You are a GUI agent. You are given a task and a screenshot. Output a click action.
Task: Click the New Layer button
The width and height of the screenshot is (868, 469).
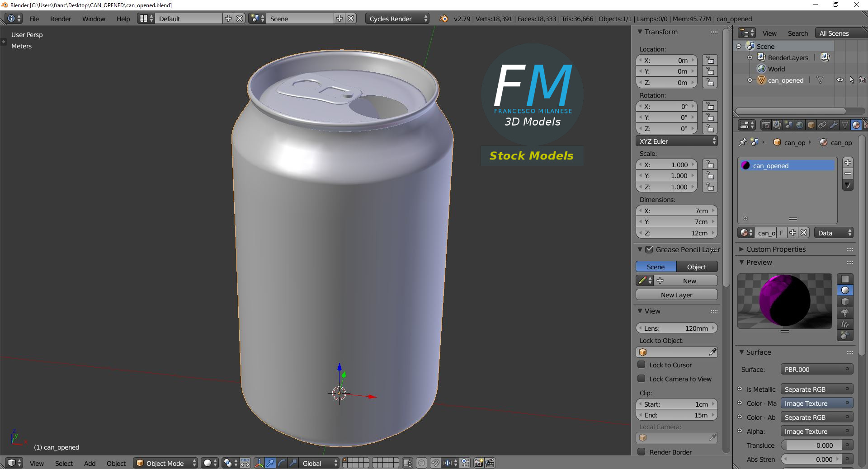[676, 295]
